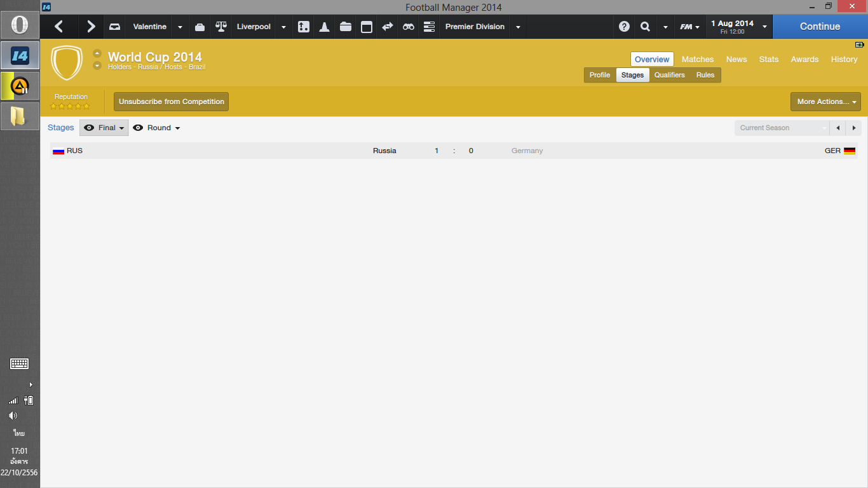
Task: Open the FM menu dropdown
Action: (x=690, y=27)
